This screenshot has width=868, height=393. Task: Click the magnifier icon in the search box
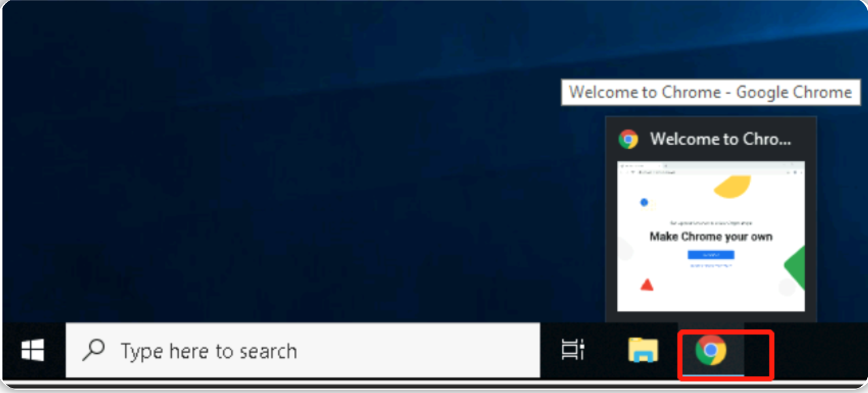93,350
